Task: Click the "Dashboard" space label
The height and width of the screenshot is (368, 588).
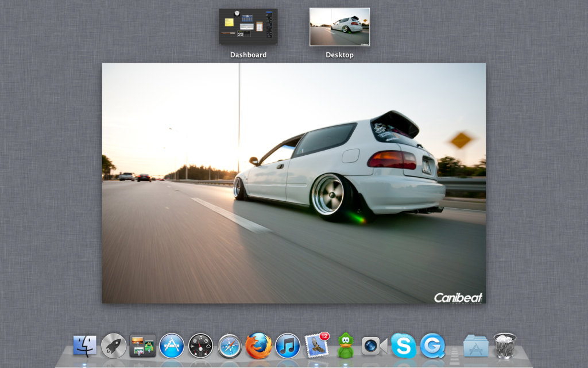Action: [x=247, y=54]
